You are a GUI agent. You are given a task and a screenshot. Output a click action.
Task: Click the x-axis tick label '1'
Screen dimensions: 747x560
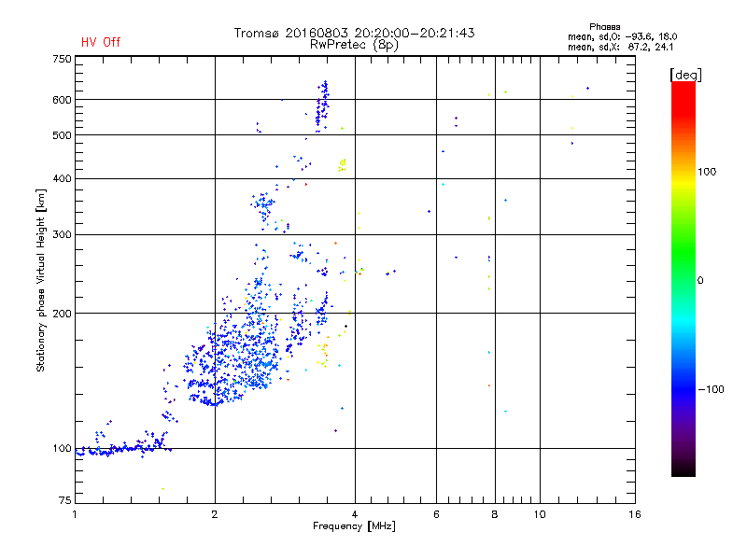pyautogui.click(x=75, y=514)
